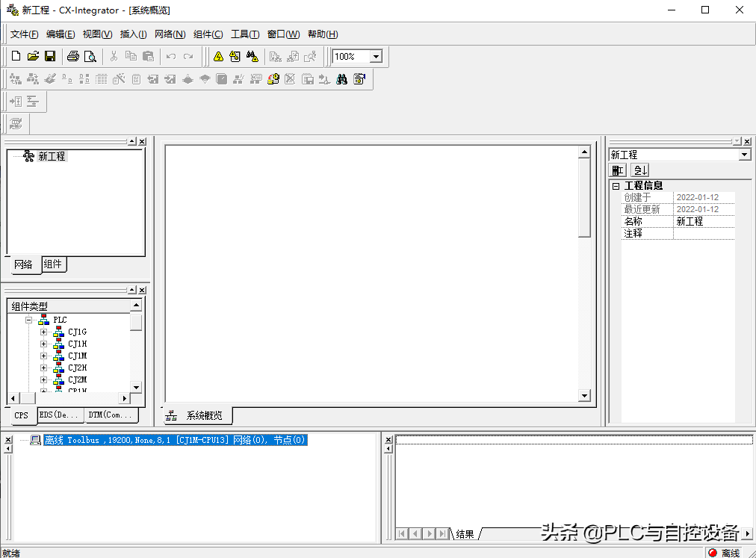Save the project with the floppy icon
Viewport: 756px width, 558px height.
(50, 57)
